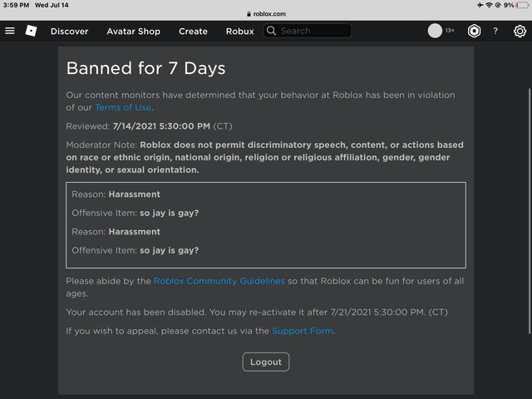The width and height of the screenshot is (532, 399).
Task: Click the Search input field
Action: tap(308, 31)
